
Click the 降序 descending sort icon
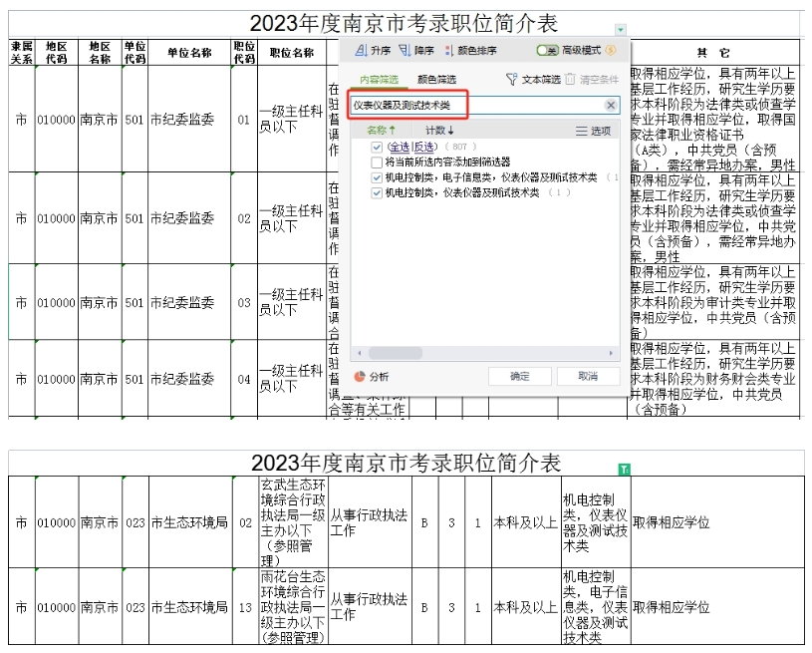[x=405, y=51]
